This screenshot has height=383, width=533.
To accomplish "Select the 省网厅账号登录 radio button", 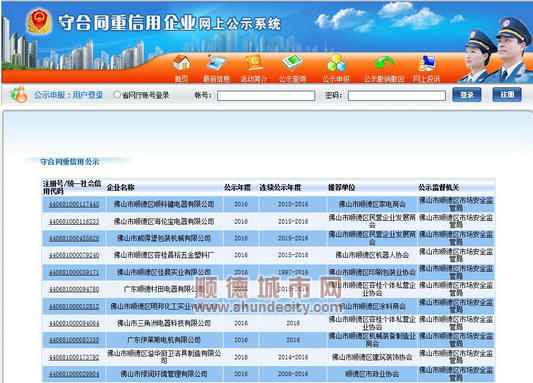I will pos(117,95).
